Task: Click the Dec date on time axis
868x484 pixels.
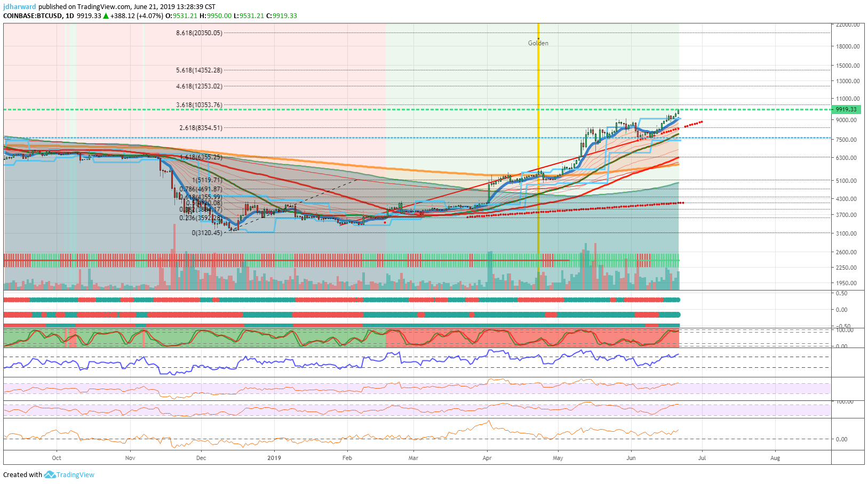Action: [201, 458]
